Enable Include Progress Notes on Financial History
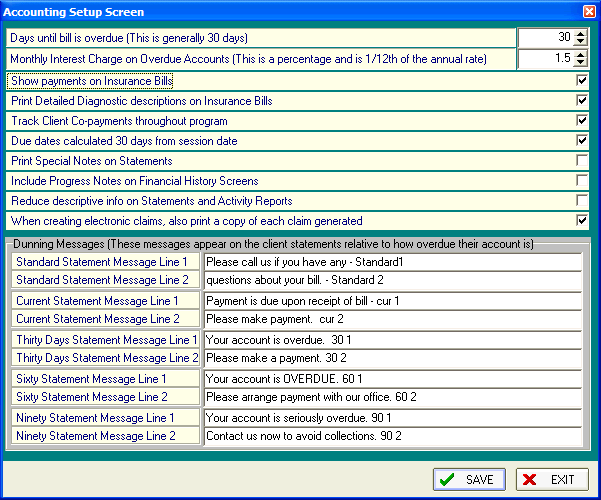Viewport: 601px width, 500px height. (582, 180)
